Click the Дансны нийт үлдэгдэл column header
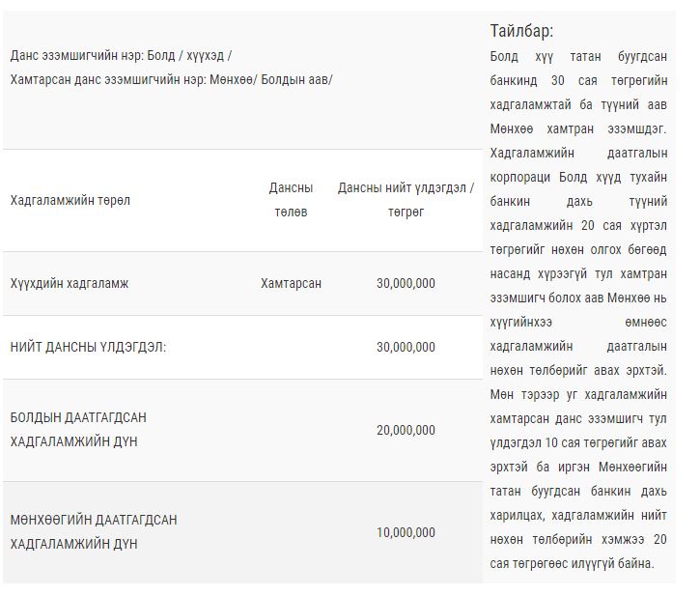 pos(406,200)
